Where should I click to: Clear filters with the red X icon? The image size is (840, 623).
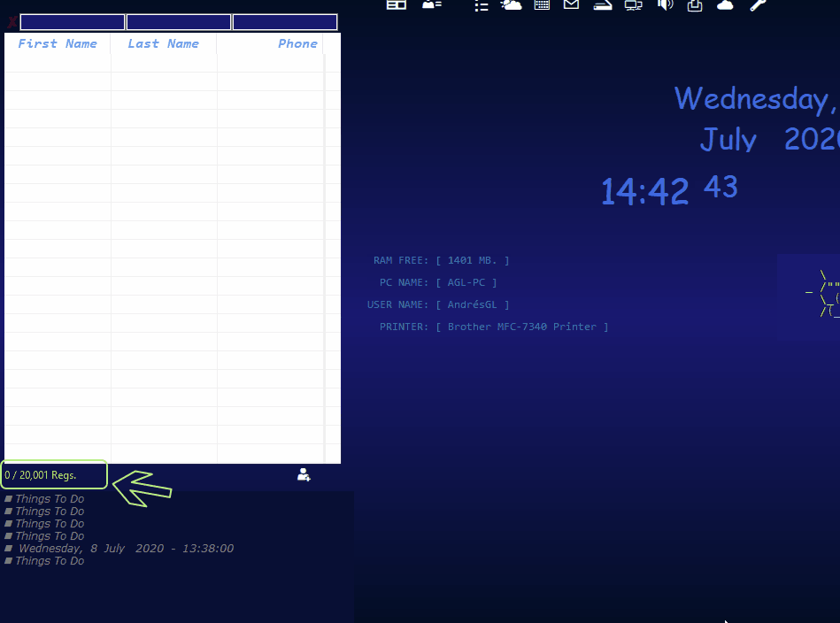tap(12, 22)
